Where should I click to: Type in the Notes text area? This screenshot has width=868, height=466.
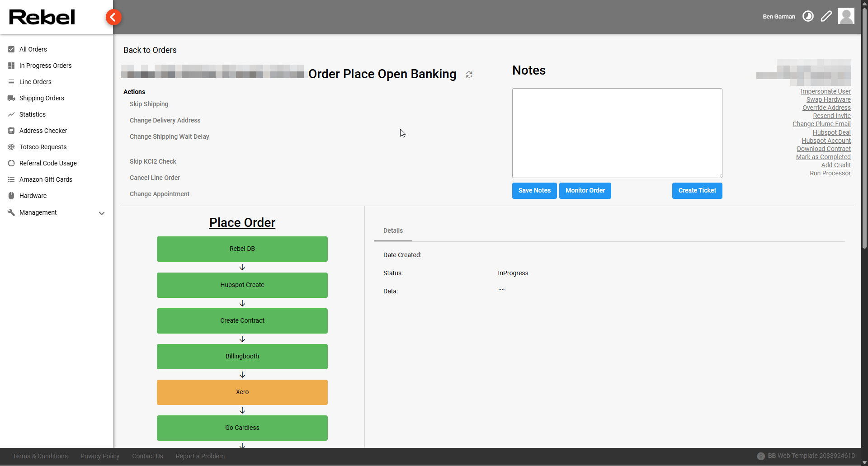point(617,133)
